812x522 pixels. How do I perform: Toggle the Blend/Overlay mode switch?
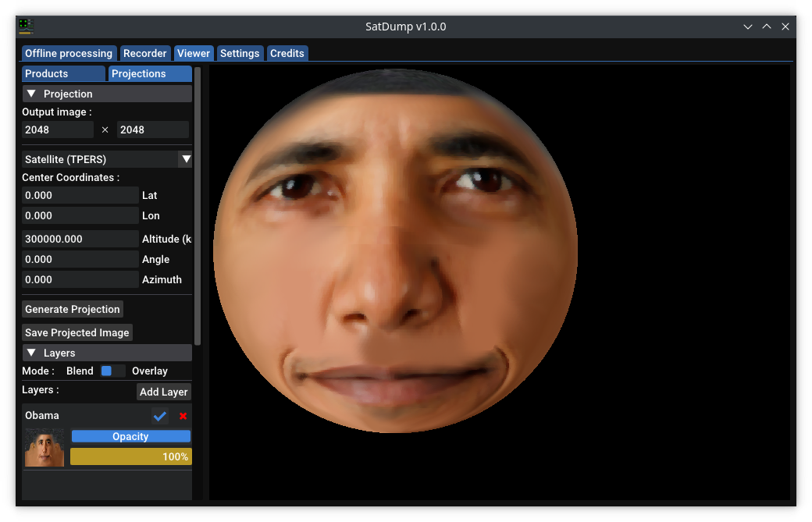tap(113, 371)
